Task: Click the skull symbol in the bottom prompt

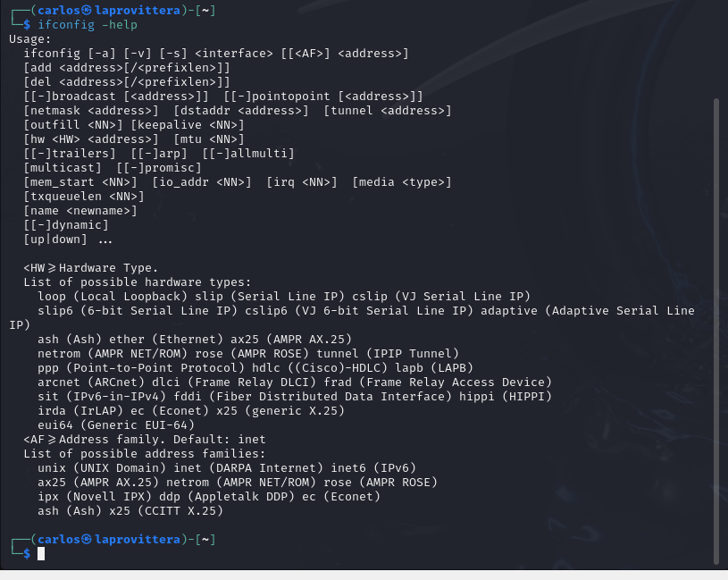Action: (87, 539)
